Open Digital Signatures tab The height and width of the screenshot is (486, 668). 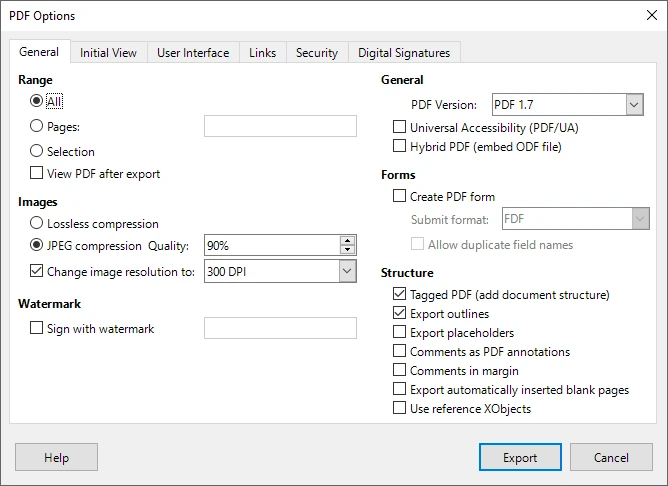[x=404, y=52]
